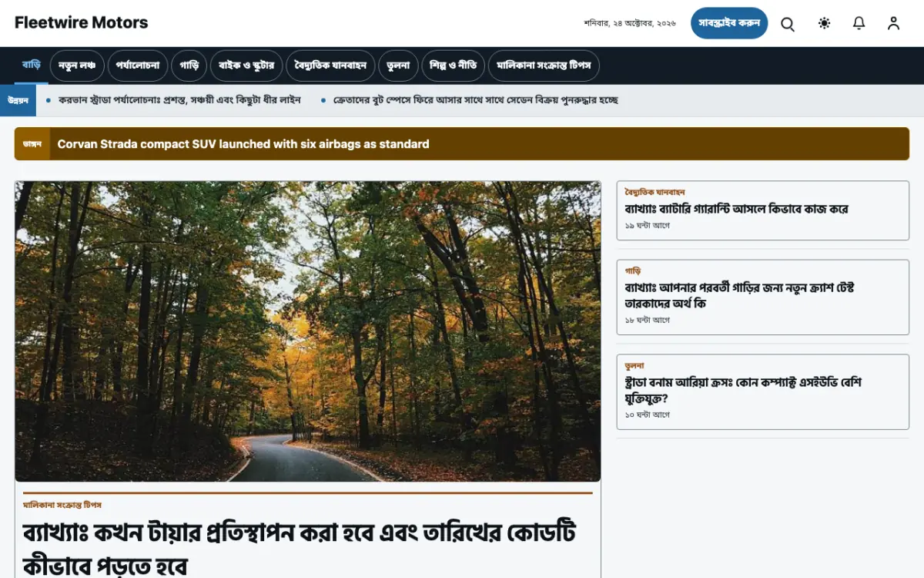Screen dimensions: 924x578
Task: Click মালিকানা সংক্রান্ত টিপস category label above headline
Action: [x=62, y=505]
